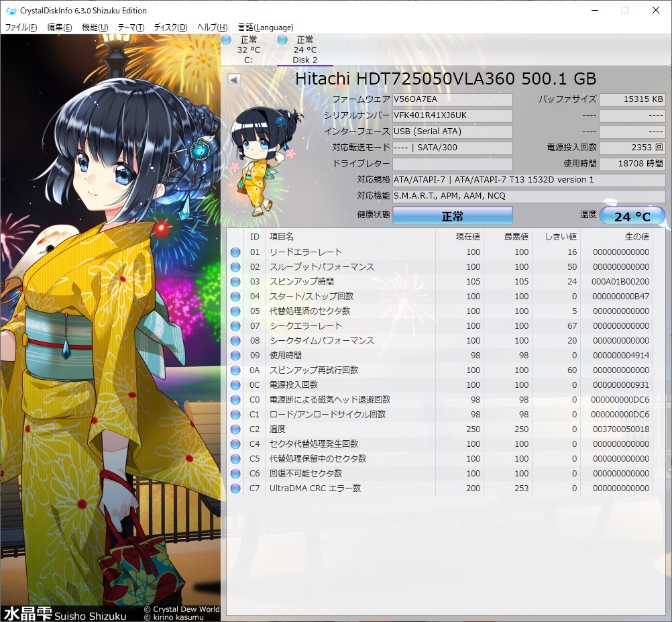Image resolution: width=672 pixels, height=622 pixels.
Task: Click the buffer size field 15315 KB
Action: pyautogui.click(x=632, y=99)
